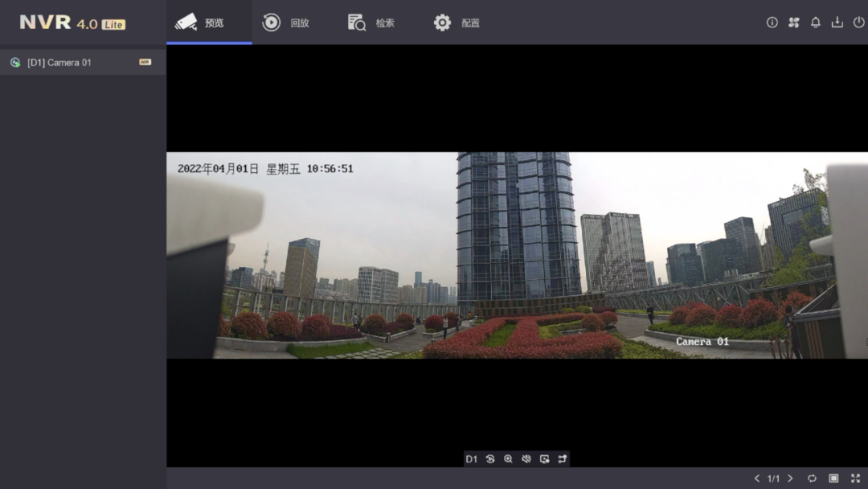The width and height of the screenshot is (868, 489).
Task: Unmute audio for channel D1
Action: 526,458
